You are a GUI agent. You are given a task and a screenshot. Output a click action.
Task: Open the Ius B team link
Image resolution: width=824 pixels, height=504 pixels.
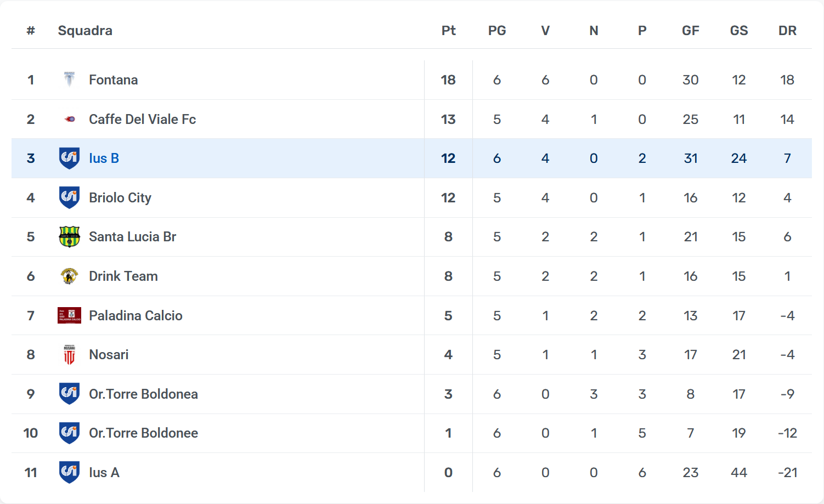pyautogui.click(x=104, y=158)
